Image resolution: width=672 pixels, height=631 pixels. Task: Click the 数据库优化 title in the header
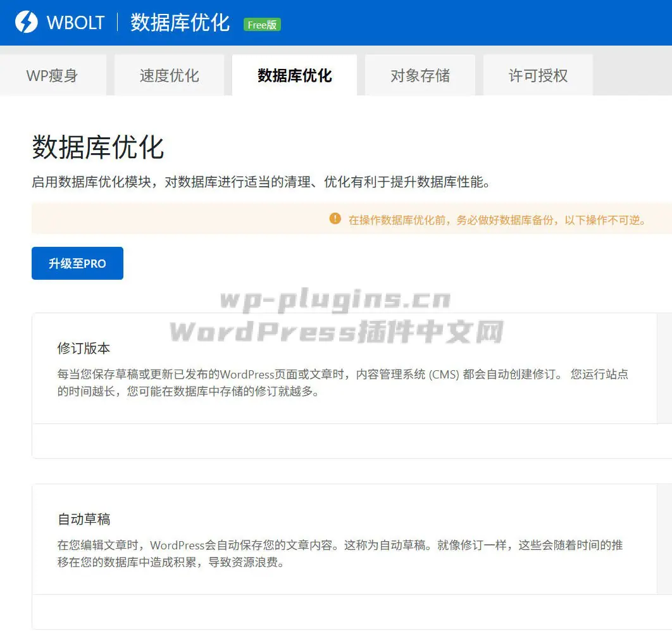pyautogui.click(x=180, y=22)
